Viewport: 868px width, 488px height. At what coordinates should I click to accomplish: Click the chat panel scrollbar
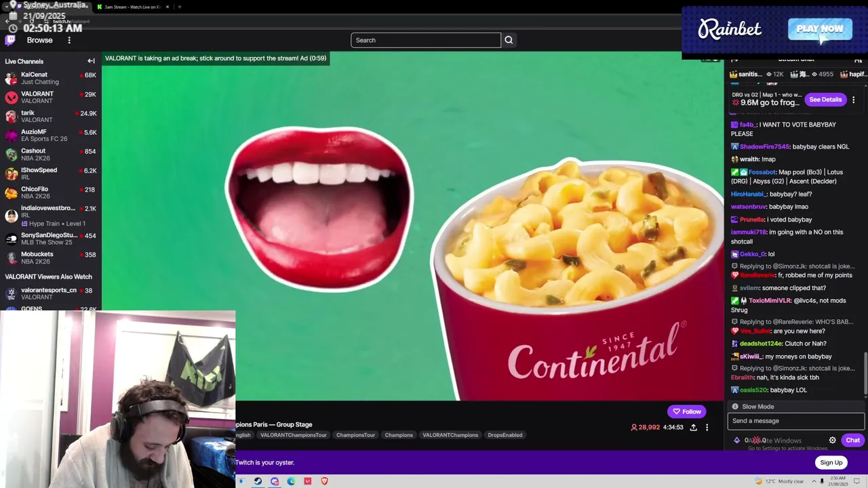click(x=866, y=373)
